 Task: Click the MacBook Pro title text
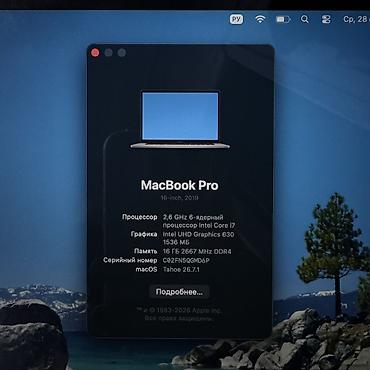coord(180,185)
